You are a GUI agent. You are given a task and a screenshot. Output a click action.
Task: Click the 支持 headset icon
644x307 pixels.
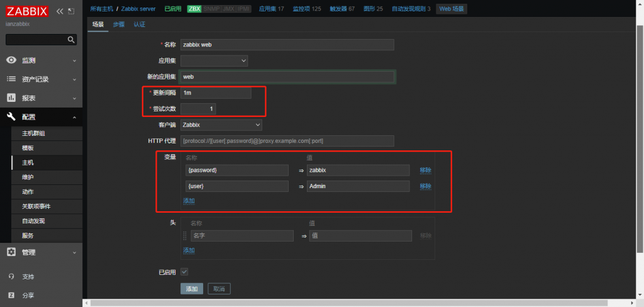pos(11,277)
